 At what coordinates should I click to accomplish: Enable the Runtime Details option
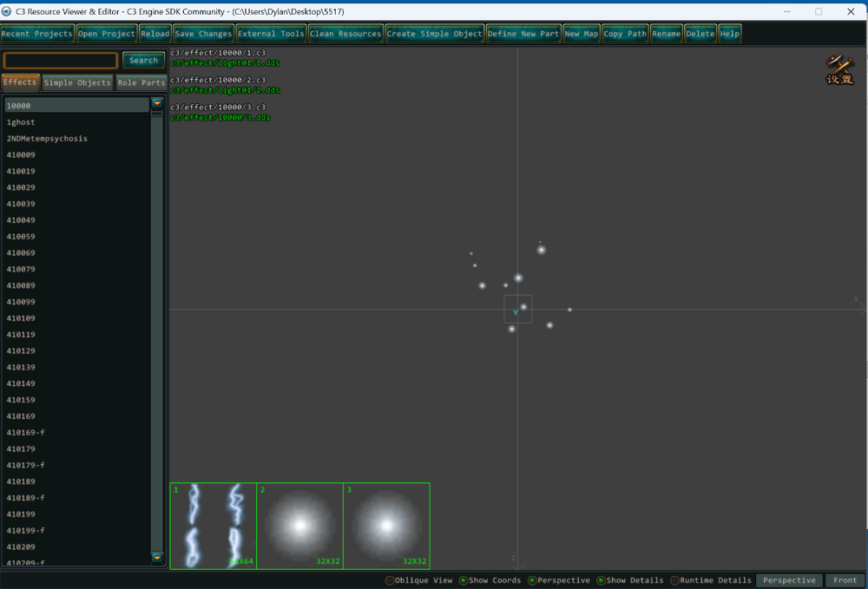coord(675,580)
